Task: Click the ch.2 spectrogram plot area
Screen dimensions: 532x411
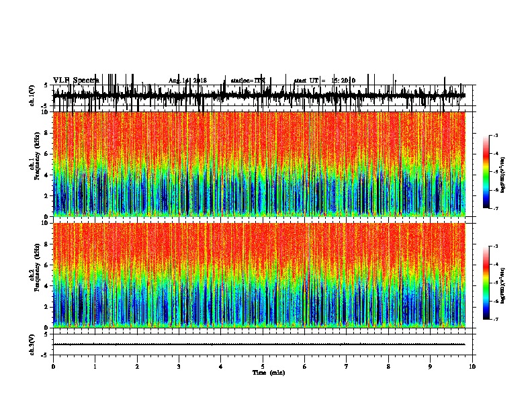Action: (259, 275)
